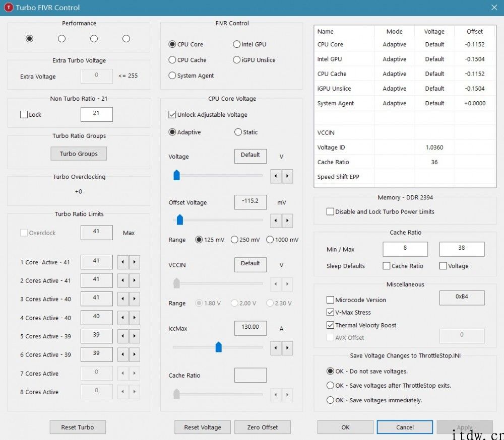Toggle Unlock Adjustable Voltage checkbox
The height and width of the screenshot is (440, 504).
pos(208,115)
